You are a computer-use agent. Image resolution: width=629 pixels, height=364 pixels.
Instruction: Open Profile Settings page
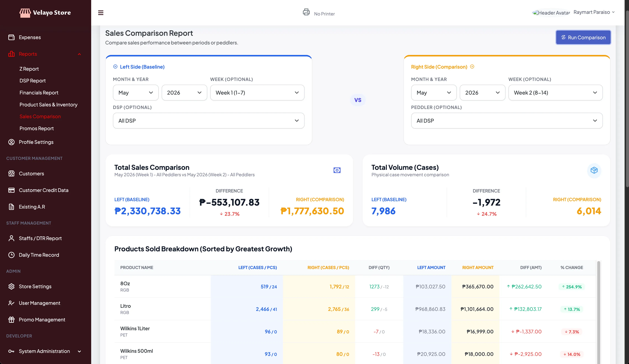[x=36, y=142]
